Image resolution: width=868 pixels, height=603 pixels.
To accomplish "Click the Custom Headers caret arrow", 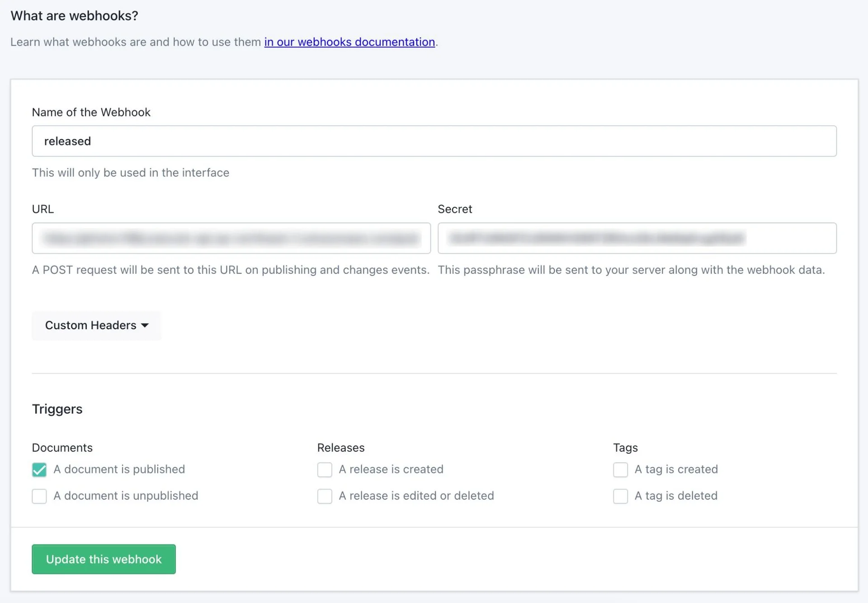I will click(145, 325).
